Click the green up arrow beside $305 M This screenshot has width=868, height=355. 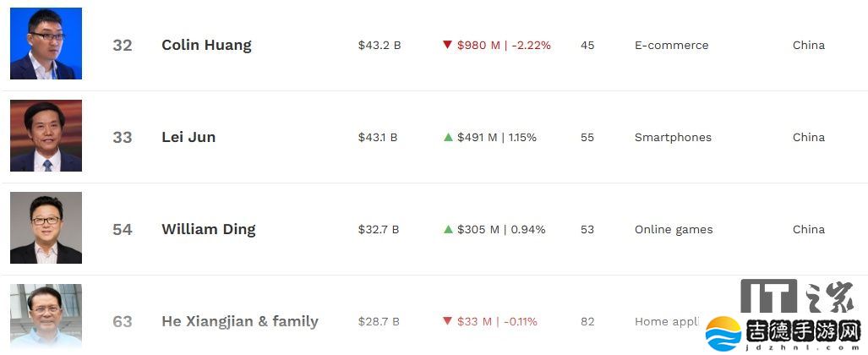pos(448,229)
